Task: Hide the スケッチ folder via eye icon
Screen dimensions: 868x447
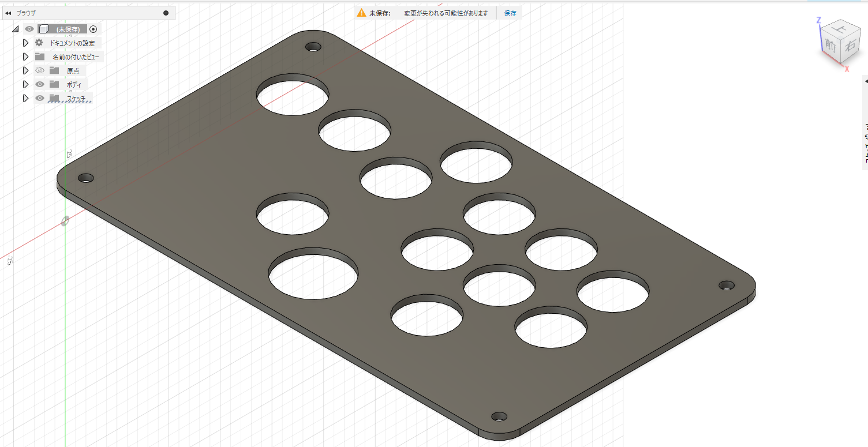Action: click(x=40, y=98)
